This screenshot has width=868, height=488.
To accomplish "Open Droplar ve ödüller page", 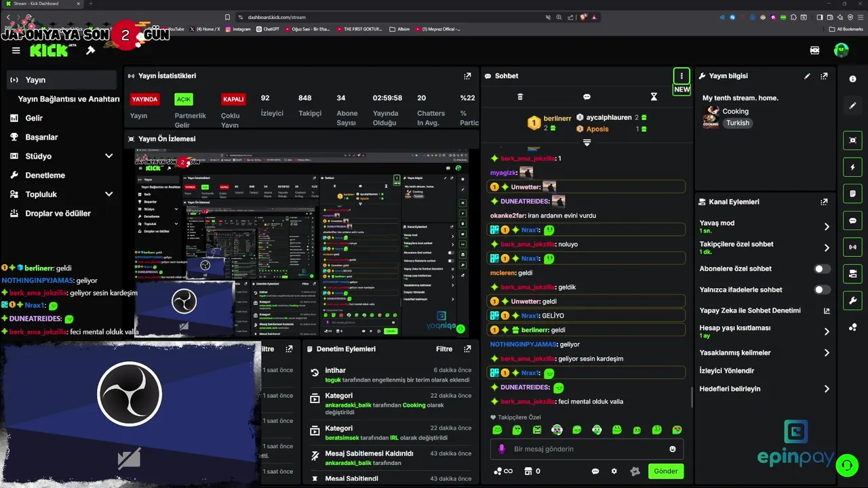I will (x=58, y=213).
